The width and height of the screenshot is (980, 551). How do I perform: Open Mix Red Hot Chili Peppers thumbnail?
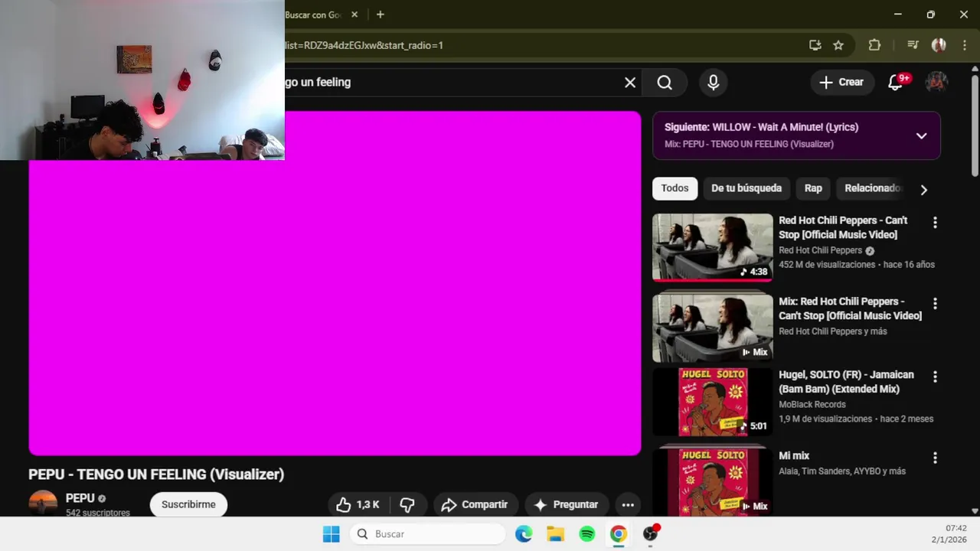pyautogui.click(x=713, y=328)
